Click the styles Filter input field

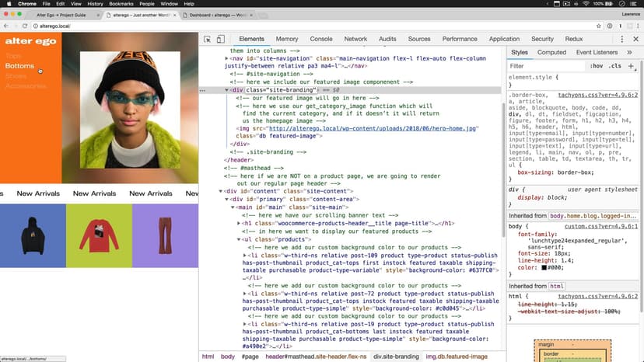(544, 66)
